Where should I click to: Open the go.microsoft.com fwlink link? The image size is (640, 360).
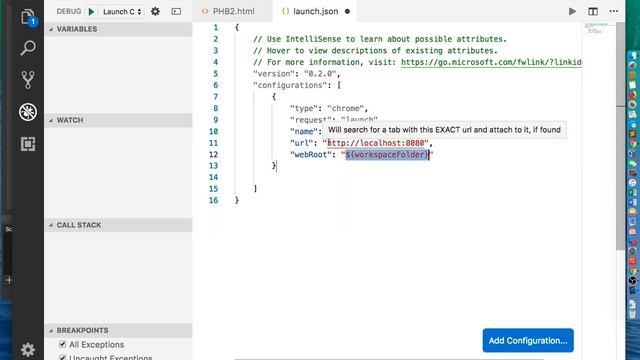[x=491, y=62]
